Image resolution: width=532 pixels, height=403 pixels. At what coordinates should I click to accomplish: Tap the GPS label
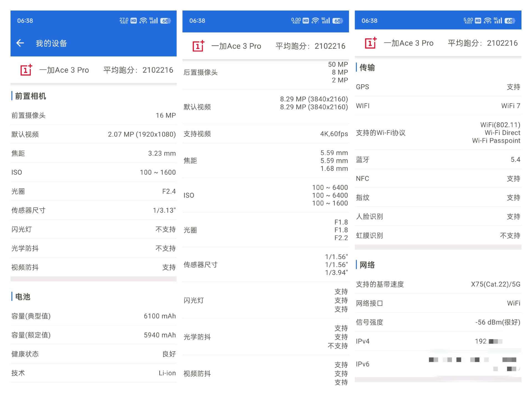click(x=362, y=87)
